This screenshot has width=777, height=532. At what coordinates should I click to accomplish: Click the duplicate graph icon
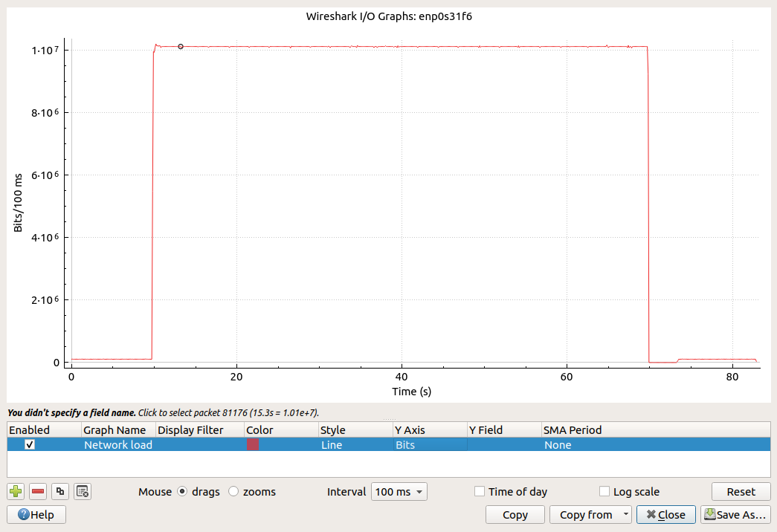click(x=60, y=491)
